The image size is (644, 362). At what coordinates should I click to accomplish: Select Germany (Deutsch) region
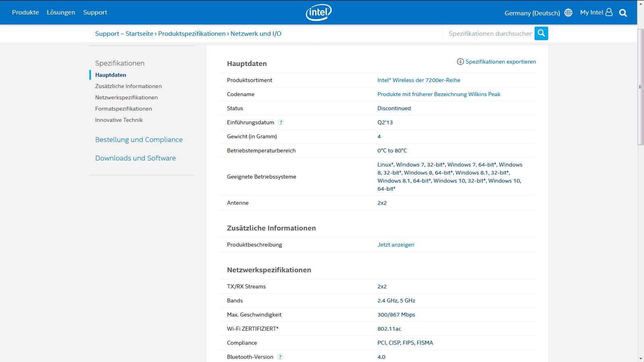(532, 13)
